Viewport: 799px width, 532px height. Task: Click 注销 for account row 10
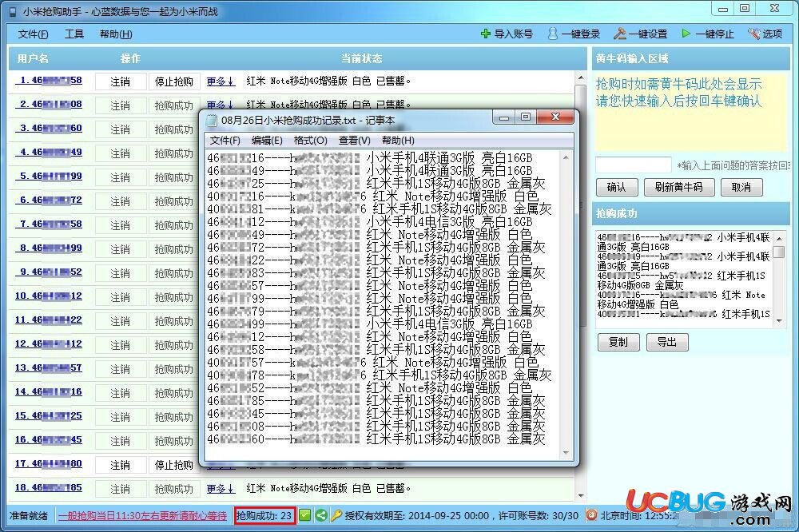point(121,297)
